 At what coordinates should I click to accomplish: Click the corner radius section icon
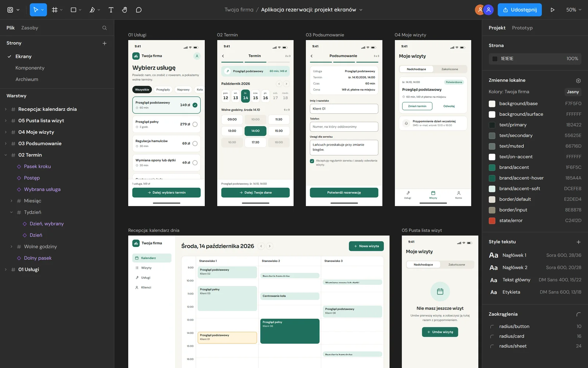click(x=578, y=314)
